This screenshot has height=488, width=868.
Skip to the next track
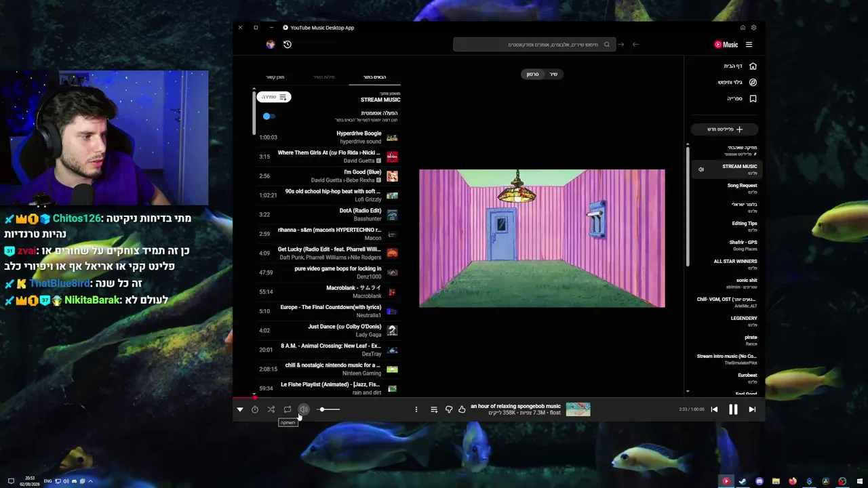[752, 409]
